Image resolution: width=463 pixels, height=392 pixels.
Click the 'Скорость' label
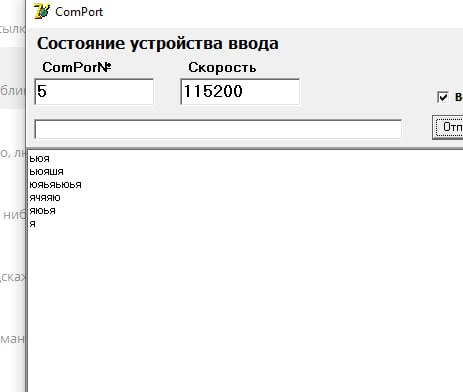pyautogui.click(x=222, y=67)
